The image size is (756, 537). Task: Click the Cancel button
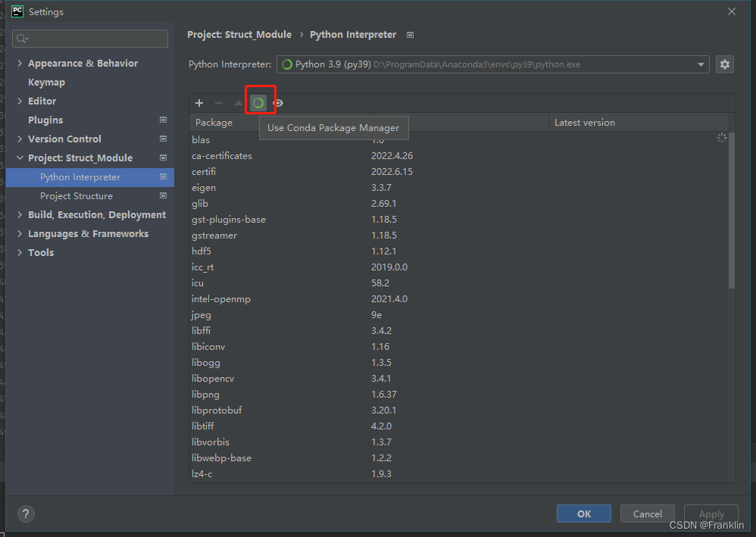(x=647, y=514)
